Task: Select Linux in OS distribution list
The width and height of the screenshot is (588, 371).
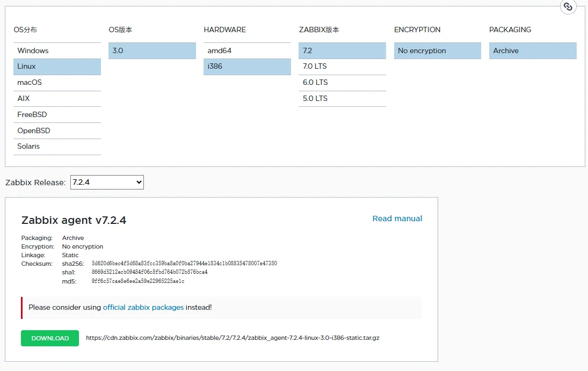Action: click(57, 67)
